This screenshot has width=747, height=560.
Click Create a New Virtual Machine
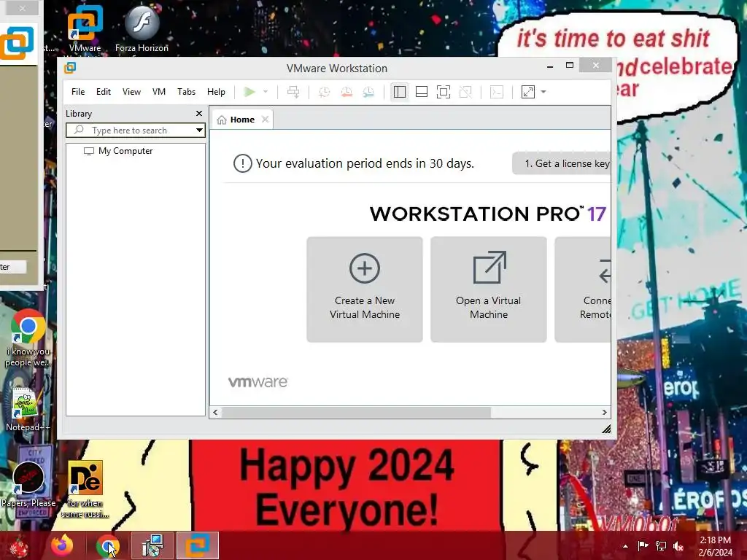tap(365, 289)
